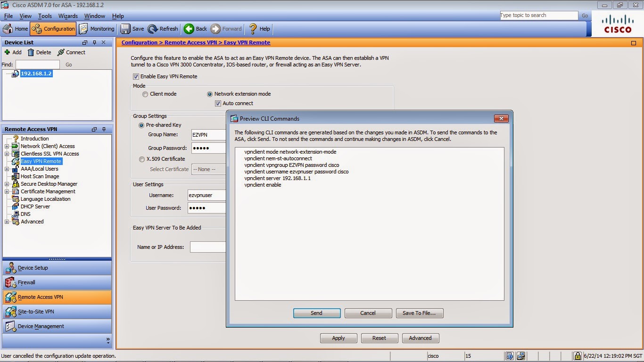The width and height of the screenshot is (644, 362).
Task: Expand Secure Desktop Manager tree node
Action: (x=7, y=184)
